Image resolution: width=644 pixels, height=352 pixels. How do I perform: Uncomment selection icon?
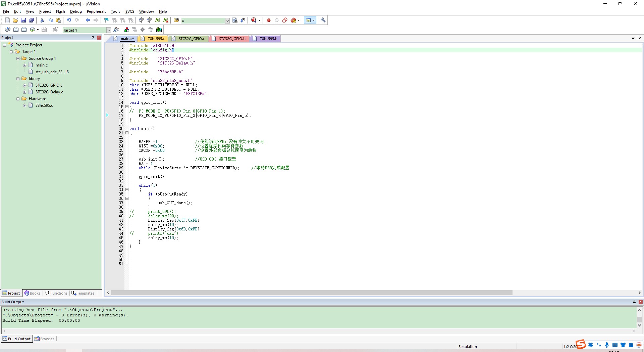coord(166,20)
